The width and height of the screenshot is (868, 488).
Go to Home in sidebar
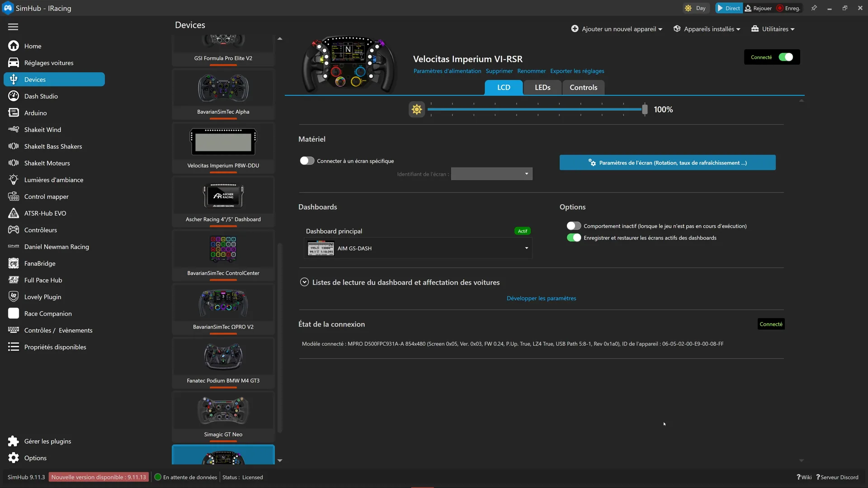[x=33, y=46]
